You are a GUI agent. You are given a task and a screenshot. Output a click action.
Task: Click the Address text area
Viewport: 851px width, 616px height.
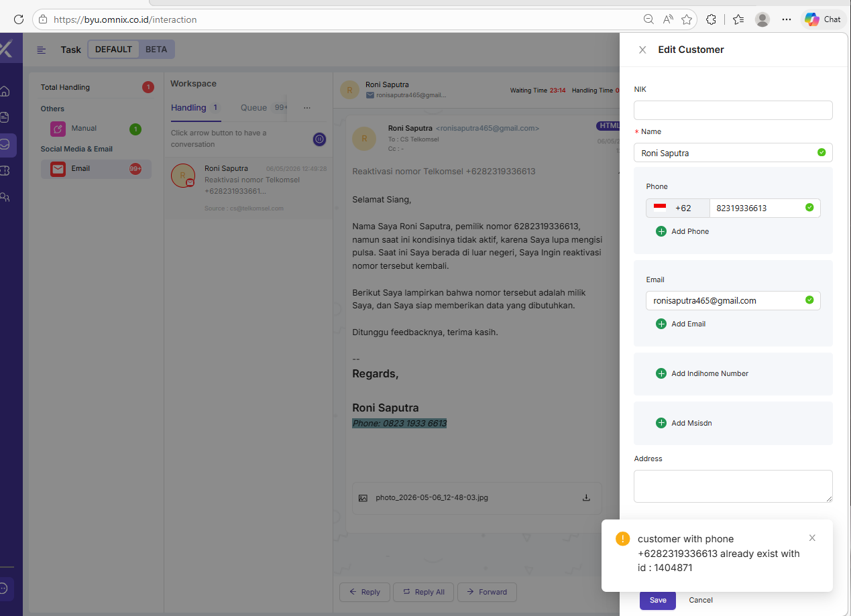click(733, 486)
